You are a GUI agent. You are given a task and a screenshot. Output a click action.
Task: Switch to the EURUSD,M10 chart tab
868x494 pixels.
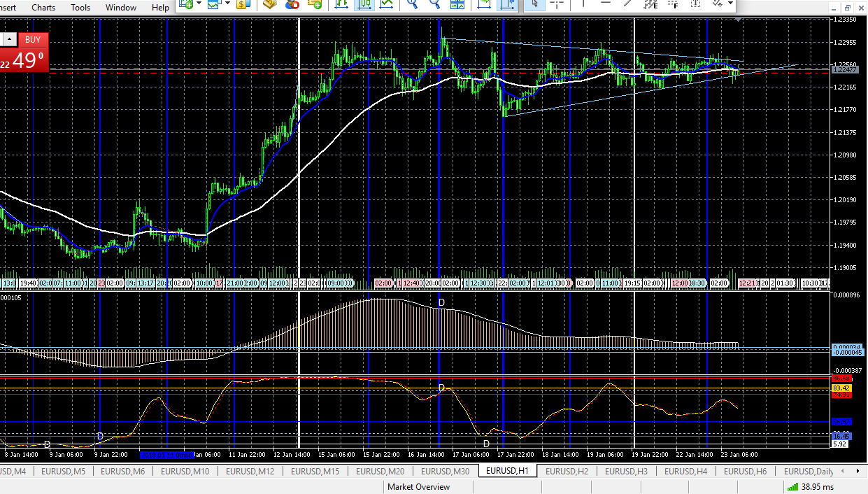coord(185,472)
